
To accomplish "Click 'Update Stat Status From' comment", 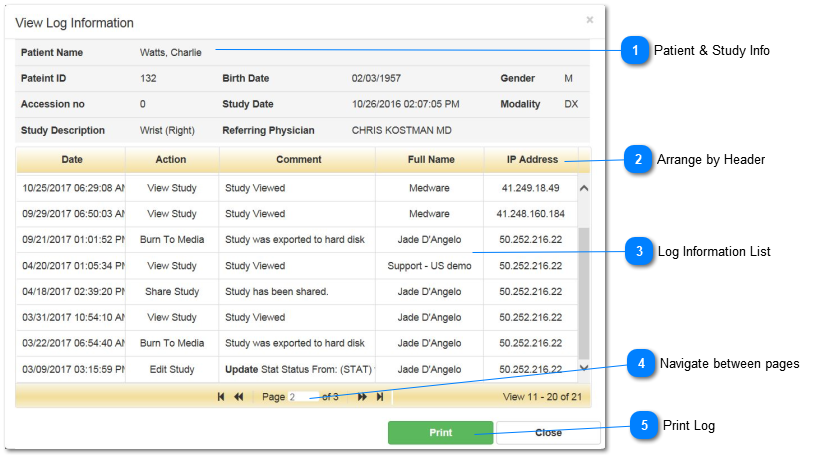I will (299, 370).
